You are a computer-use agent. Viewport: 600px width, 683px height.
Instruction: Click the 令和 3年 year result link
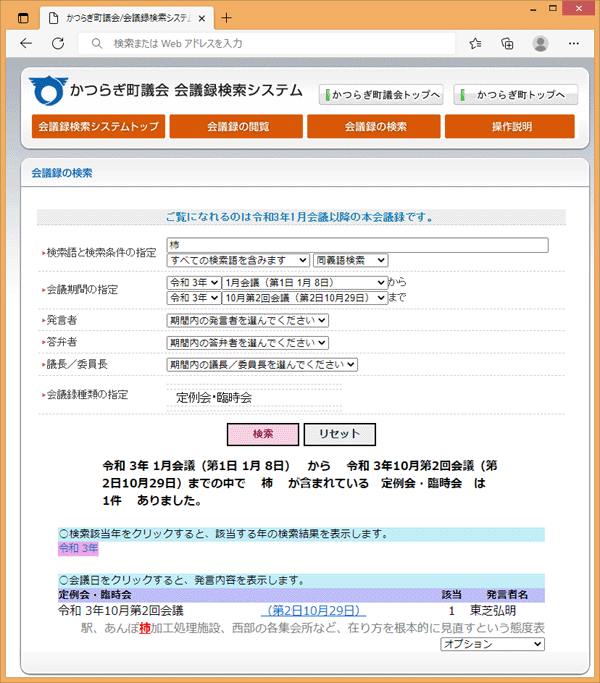tap(78, 548)
